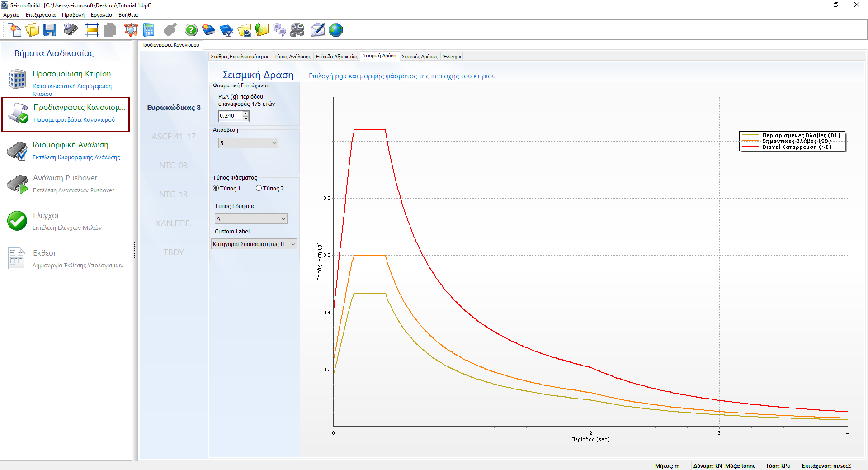Open the calculator tool icon
Image resolution: width=868 pixels, height=470 pixels.
click(149, 30)
